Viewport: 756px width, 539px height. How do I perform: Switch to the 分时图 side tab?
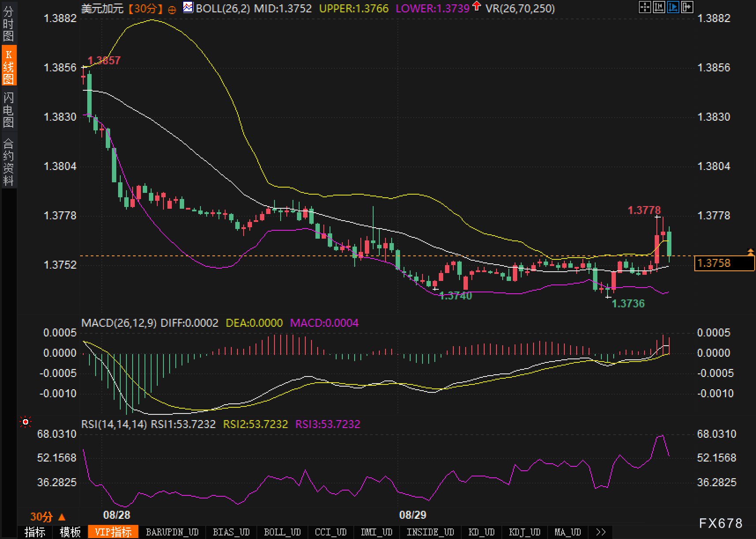point(8,24)
